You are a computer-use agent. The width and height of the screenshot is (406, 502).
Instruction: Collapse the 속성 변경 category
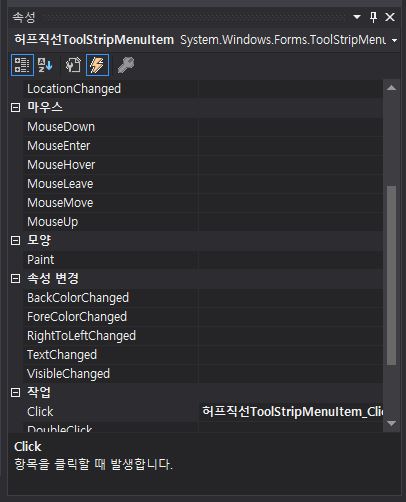click(15, 278)
